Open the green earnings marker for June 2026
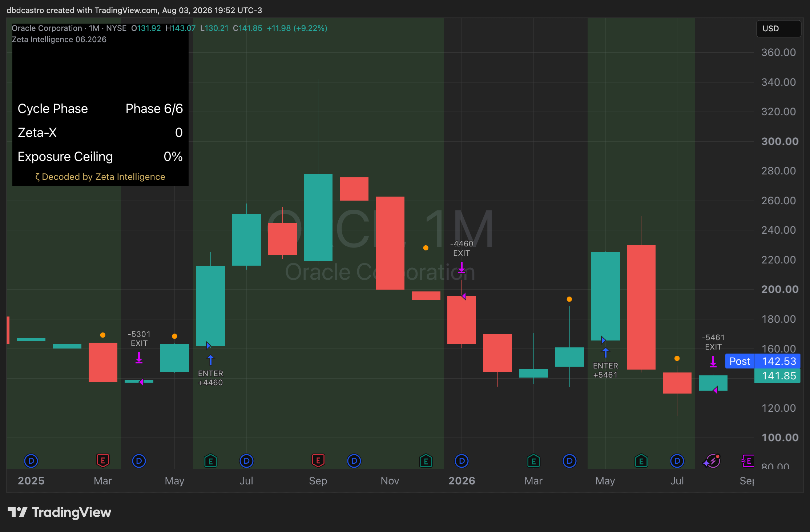This screenshot has width=810, height=532. click(x=641, y=461)
